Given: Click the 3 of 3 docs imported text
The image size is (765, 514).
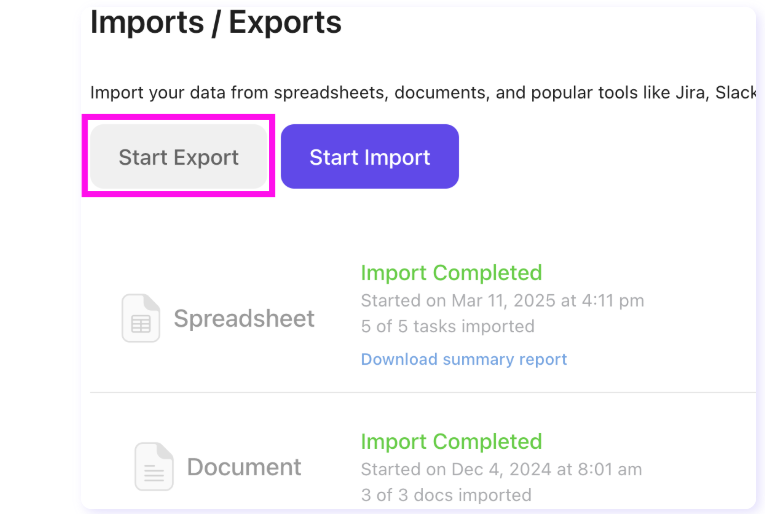Looking at the screenshot, I should (446, 495).
